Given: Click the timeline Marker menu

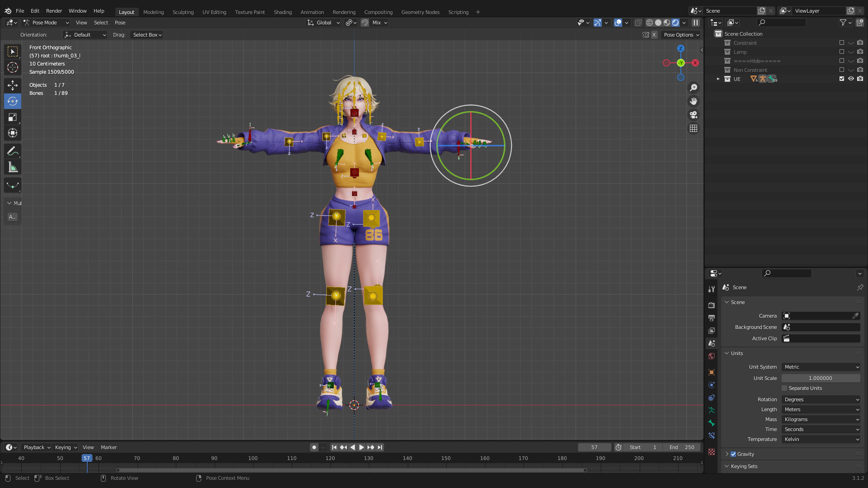Looking at the screenshot, I should click(108, 447).
